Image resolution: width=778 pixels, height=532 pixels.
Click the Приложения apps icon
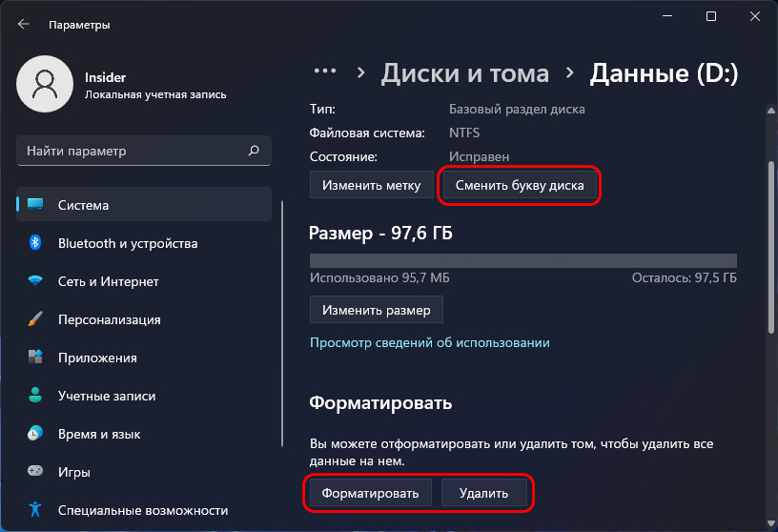point(35,357)
